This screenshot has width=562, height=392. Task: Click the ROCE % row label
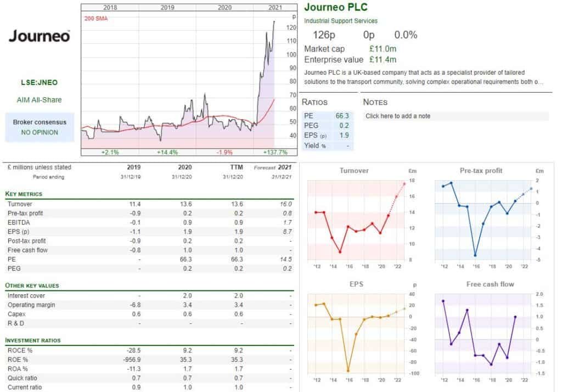click(x=20, y=350)
